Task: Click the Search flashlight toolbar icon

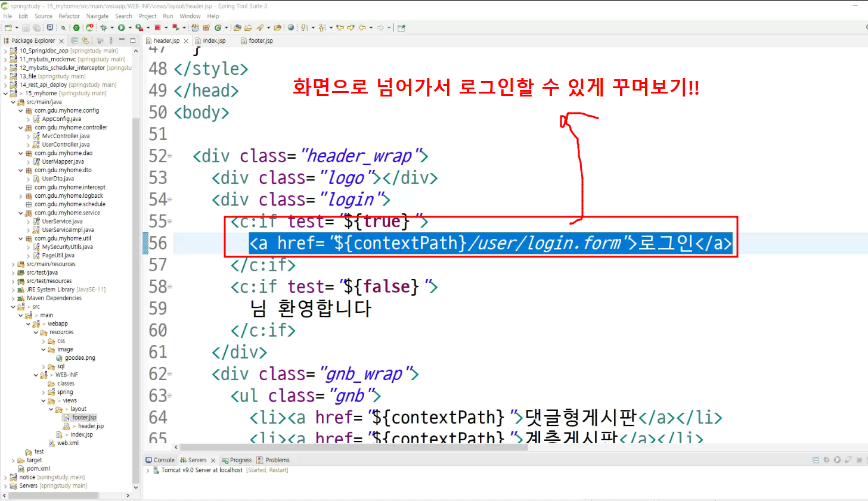Action: coord(260,27)
